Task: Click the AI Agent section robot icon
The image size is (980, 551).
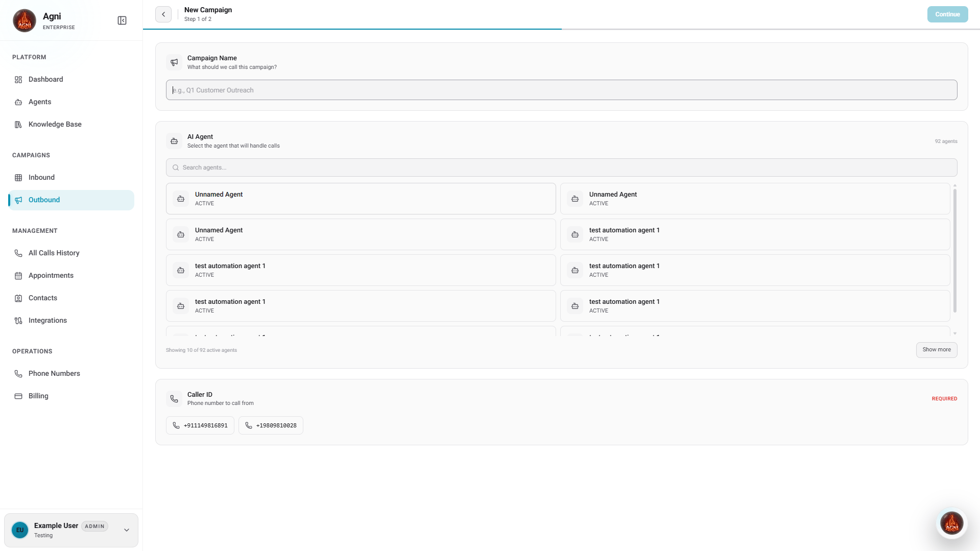Action: coord(174,141)
